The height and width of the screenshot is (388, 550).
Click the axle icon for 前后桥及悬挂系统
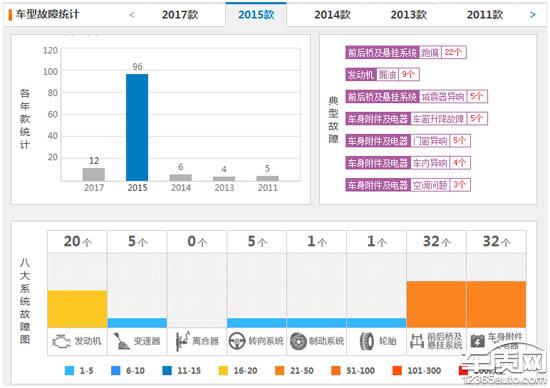click(x=417, y=341)
